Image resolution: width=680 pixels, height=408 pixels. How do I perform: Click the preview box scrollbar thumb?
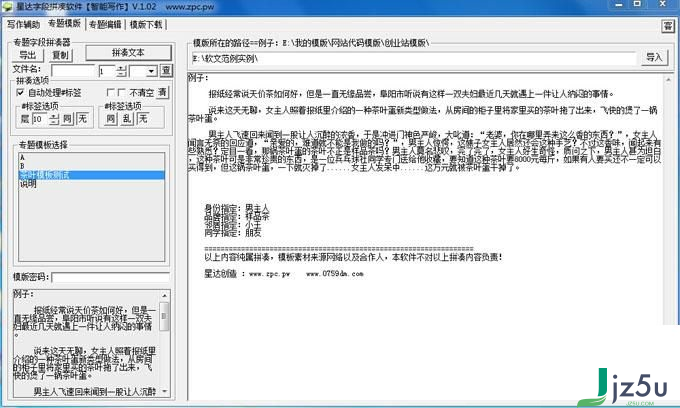point(164,317)
